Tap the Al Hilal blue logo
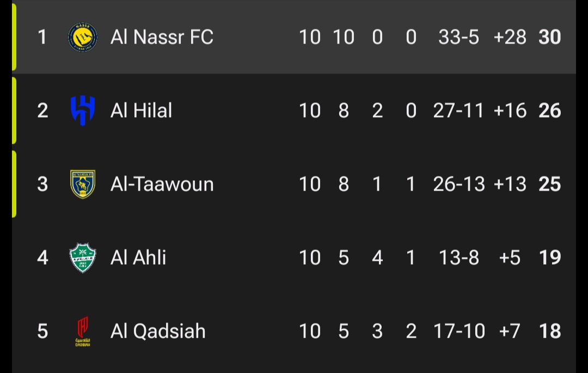 click(x=83, y=111)
